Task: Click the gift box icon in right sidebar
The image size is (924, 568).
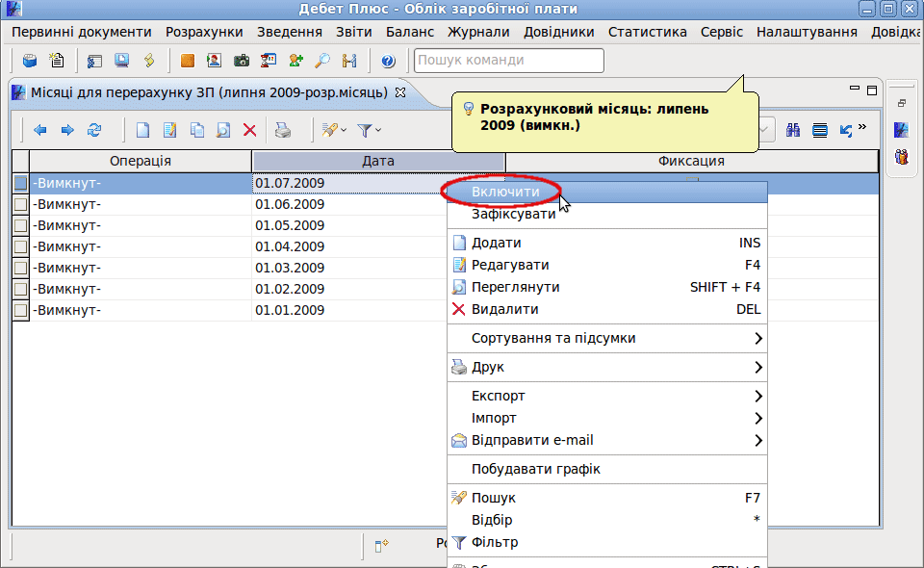Action: click(902, 156)
